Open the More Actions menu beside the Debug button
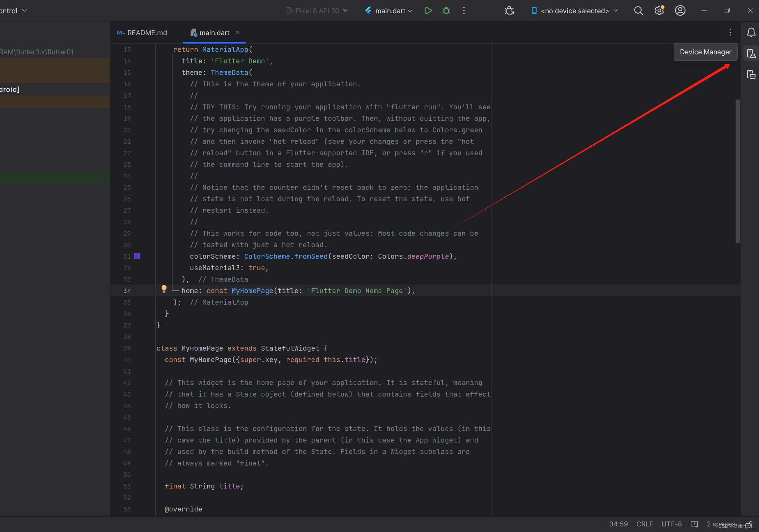Image resolution: width=759 pixels, height=532 pixels. 464,11
